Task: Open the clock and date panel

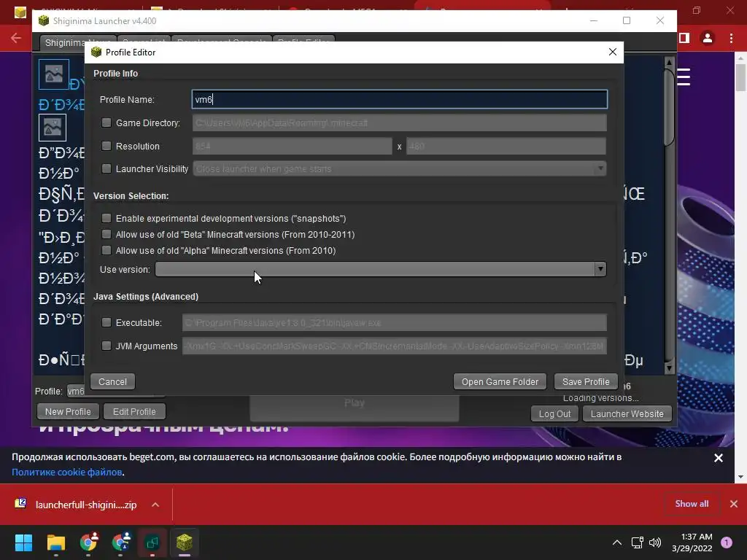Action: [x=692, y=542]
